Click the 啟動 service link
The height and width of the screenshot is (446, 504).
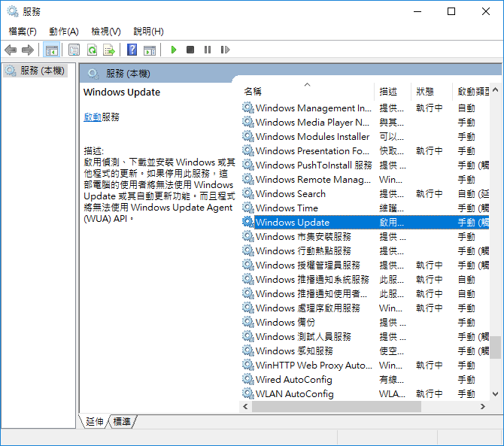[x=93, y=117]
